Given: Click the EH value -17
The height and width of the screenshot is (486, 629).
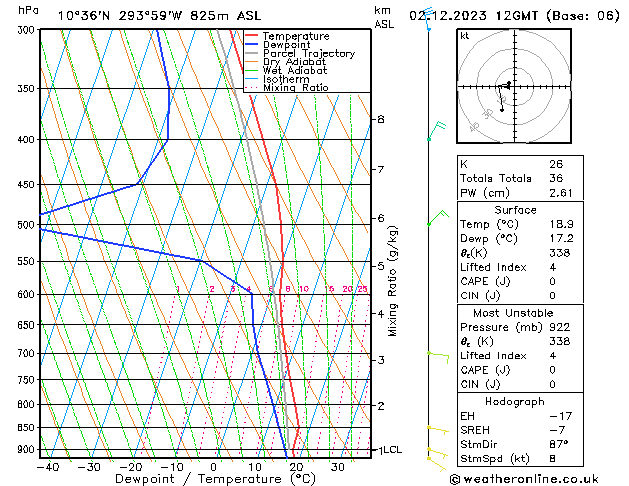Looking at the screenshot, I should point(561,416).
